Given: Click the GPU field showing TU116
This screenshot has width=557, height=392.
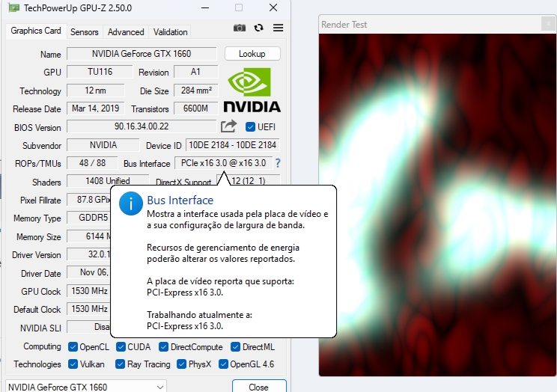Looking at the screenshot, I should pos(100,72).
